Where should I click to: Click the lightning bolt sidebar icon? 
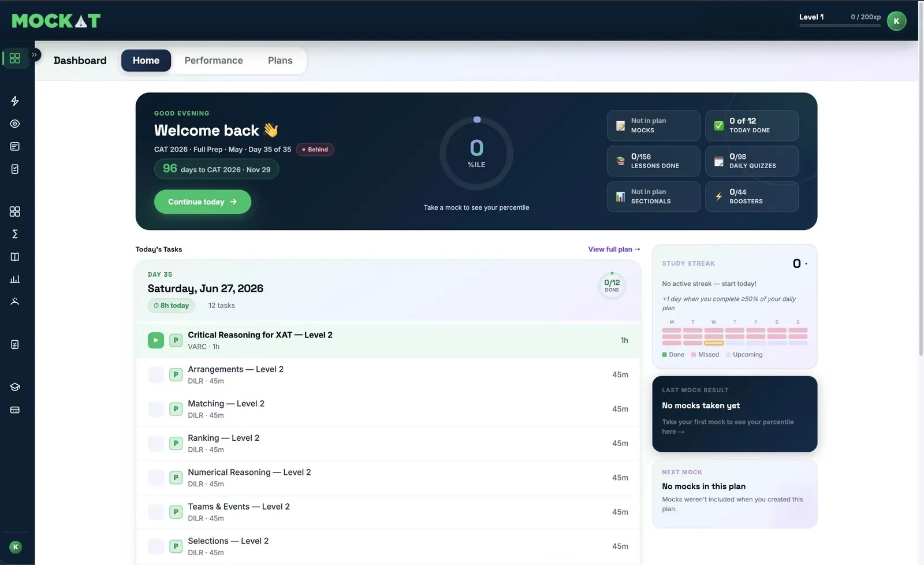(15, 101)
